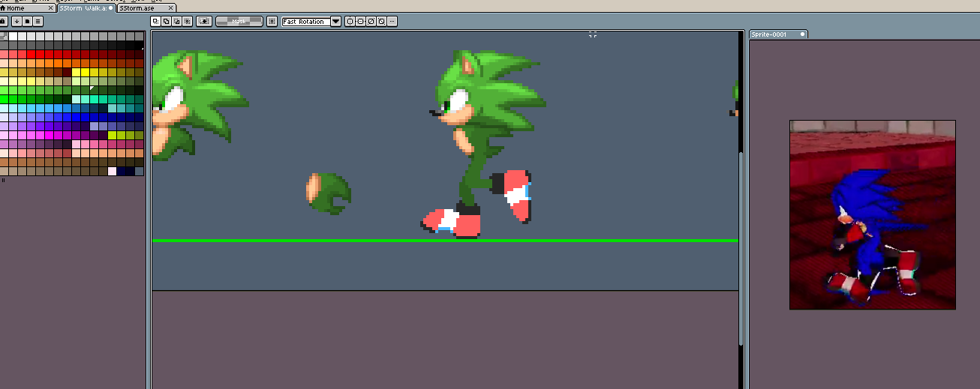Click the square icon with backward diagonal slash

point(381,21)
